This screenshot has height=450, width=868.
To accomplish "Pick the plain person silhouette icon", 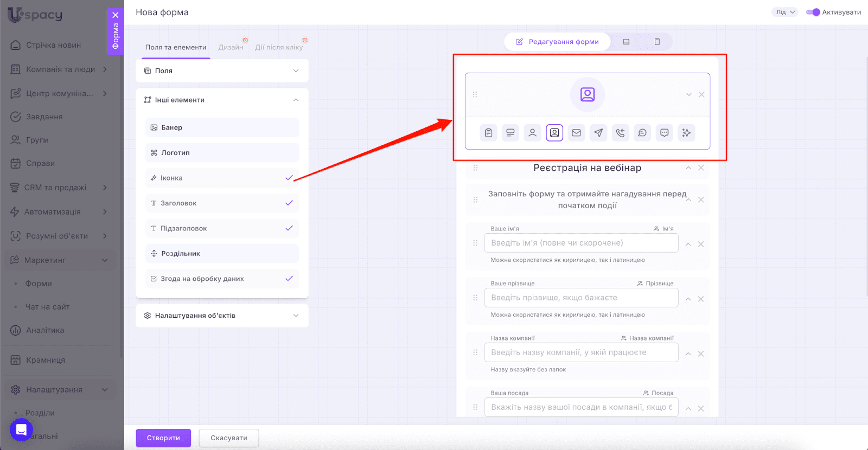I will point(532,133).
